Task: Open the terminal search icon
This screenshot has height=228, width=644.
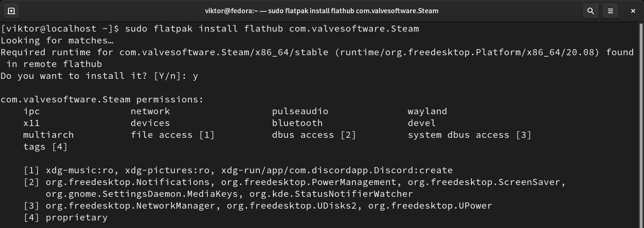Action: 590,10
